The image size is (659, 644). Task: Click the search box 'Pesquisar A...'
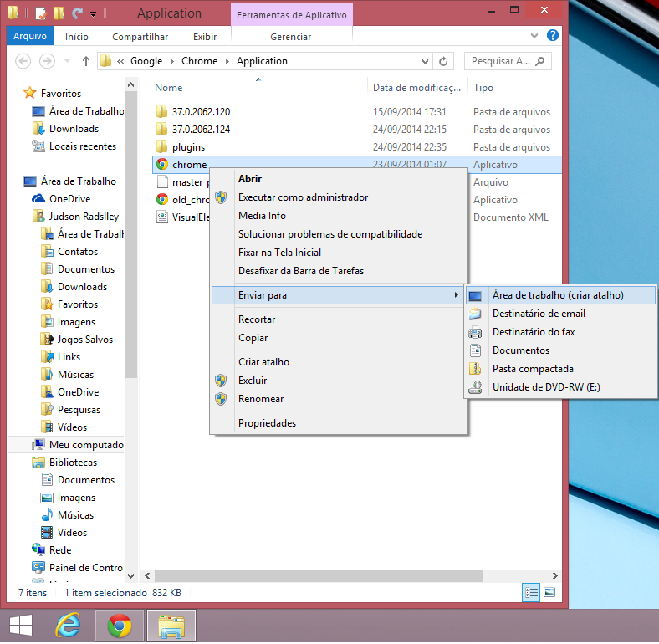(502, 61)
